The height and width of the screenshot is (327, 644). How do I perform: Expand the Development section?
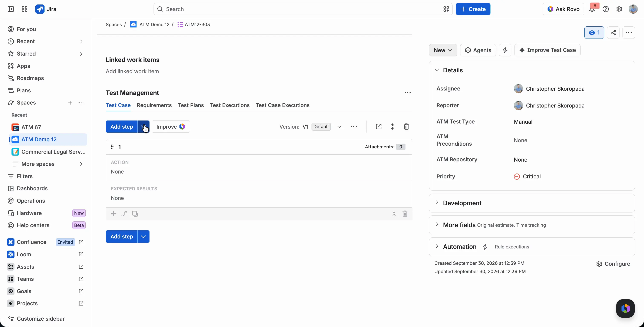click(437, 202)
